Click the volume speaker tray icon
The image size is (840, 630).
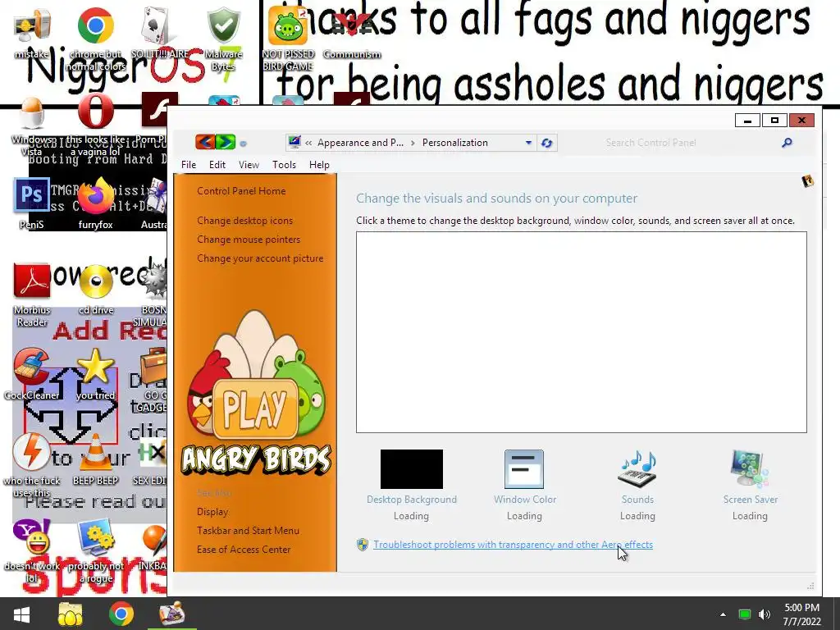(x=765, y=614)
